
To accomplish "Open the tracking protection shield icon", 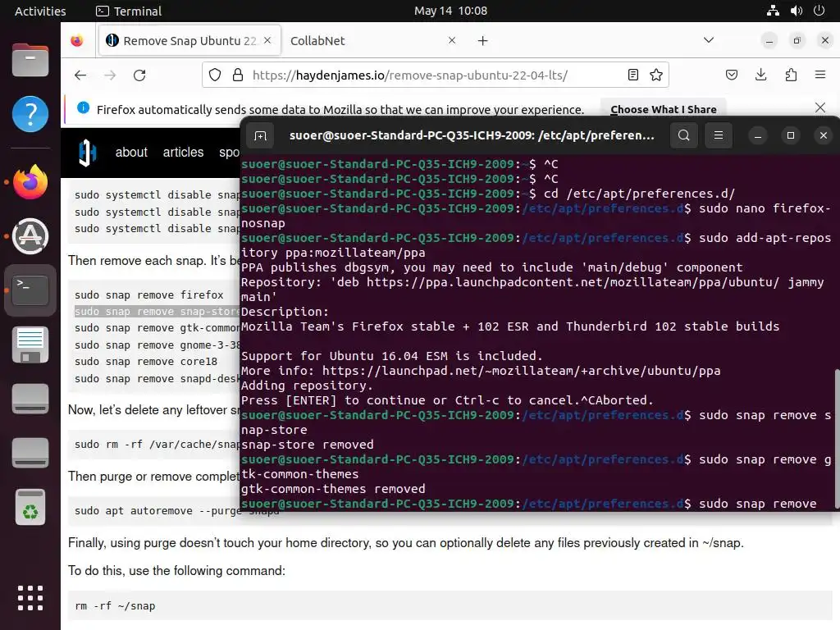I will point(215,75).
